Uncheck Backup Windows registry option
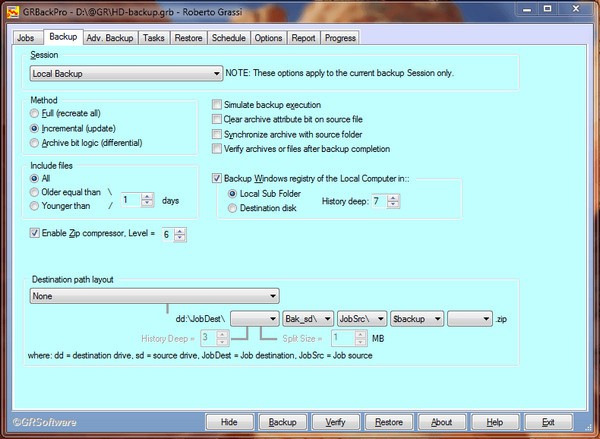The width and height of the screenshot is (600, 439). [217, 178]
